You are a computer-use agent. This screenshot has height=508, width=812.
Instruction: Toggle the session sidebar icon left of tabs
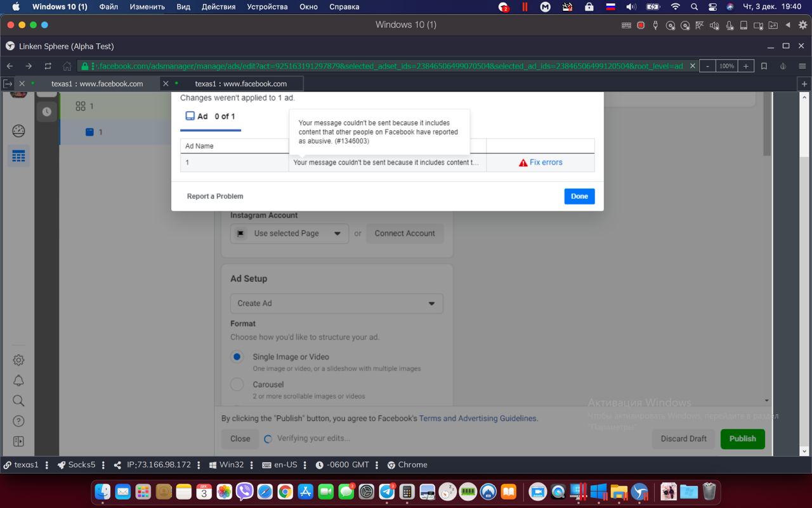(x=7, y=83)
